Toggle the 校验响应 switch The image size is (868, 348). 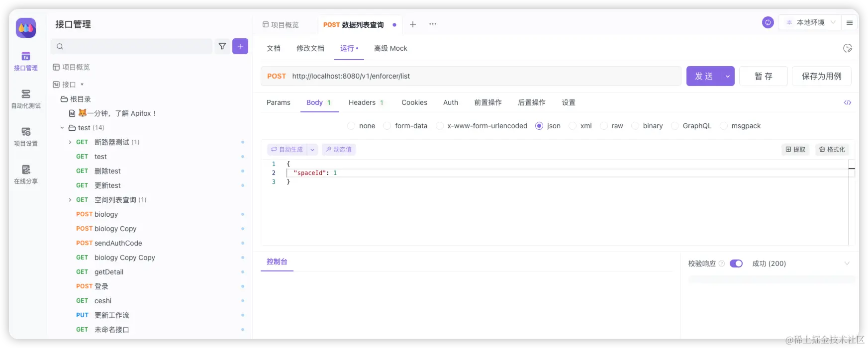[736, 263]
